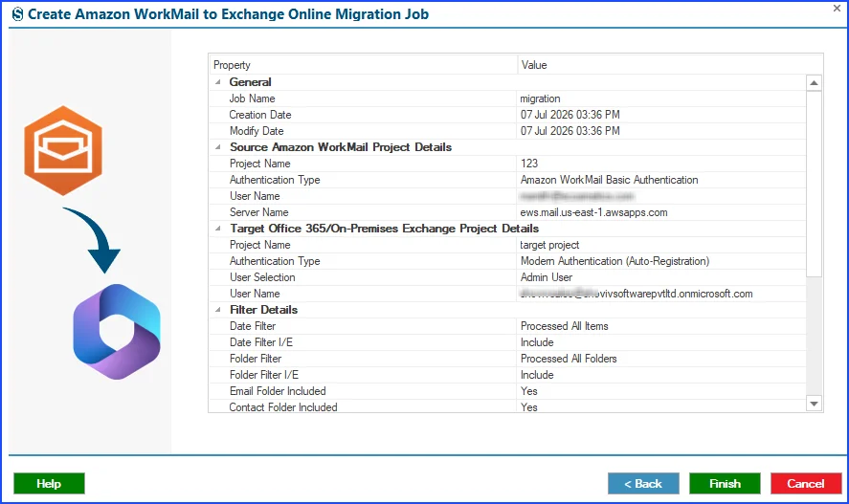849x504 pixels.
Task: Select the Server Name row label
Action: [258, 212]
